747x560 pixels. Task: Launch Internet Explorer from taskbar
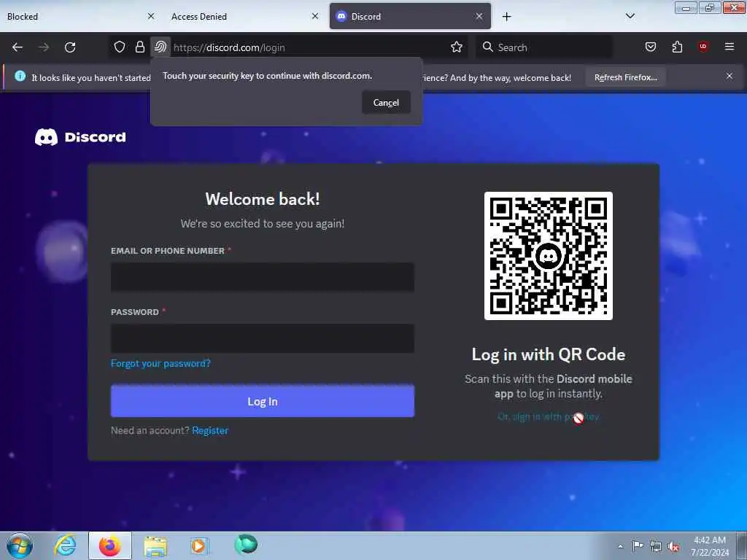click(x=65, y=545)
